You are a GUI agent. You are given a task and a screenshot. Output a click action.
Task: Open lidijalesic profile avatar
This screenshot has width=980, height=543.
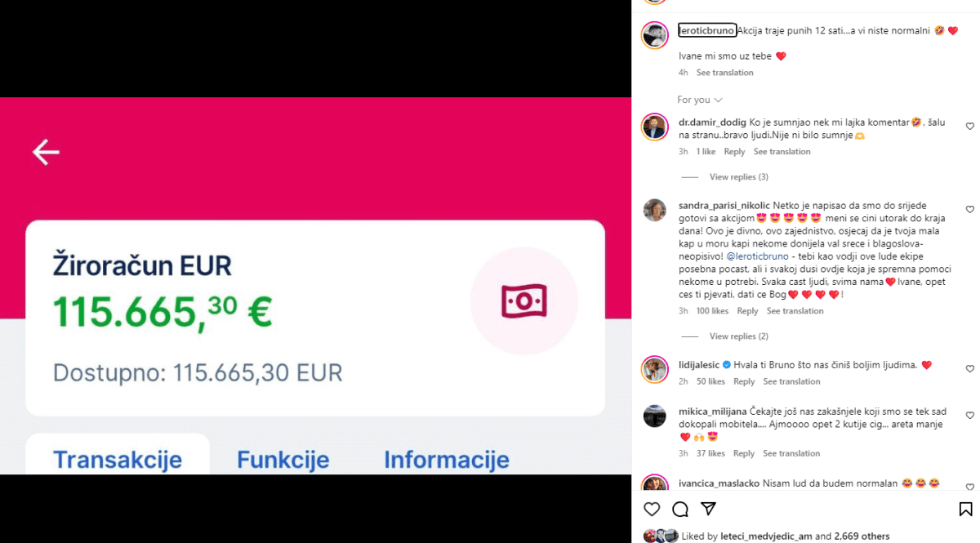tap(655, 369)
